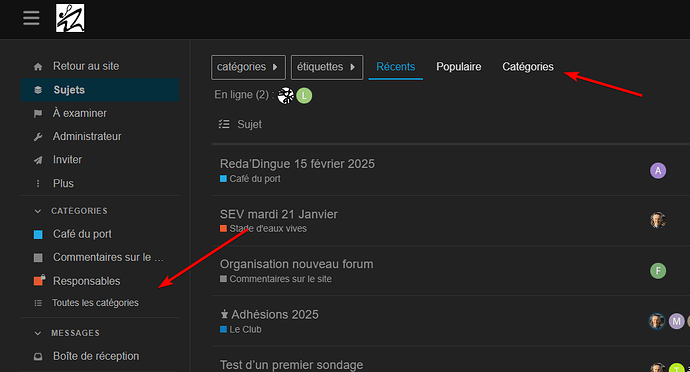Open topic Reda'Dingue 15 février 2025

point(297,164)
